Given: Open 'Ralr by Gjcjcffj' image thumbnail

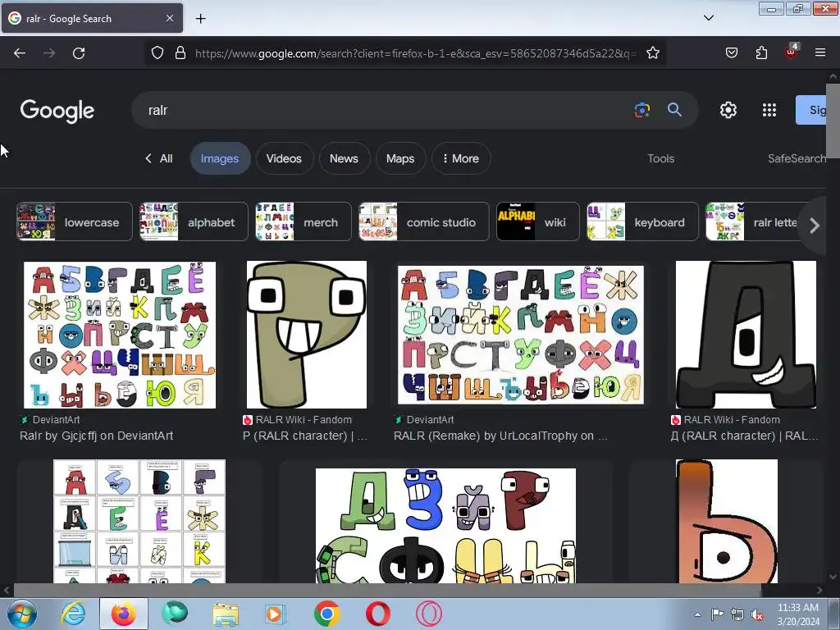Looking at the screenshot, I should click(120, 335).
